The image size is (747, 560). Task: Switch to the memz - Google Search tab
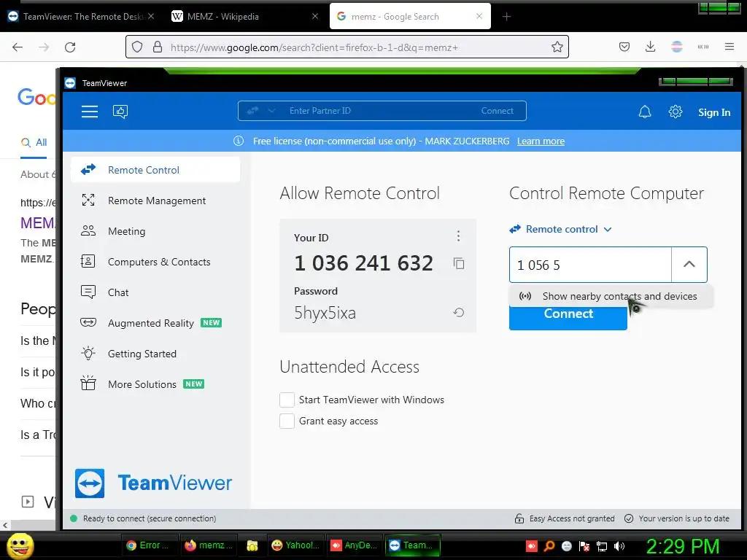pyautogui.click(x=410, y=16)
